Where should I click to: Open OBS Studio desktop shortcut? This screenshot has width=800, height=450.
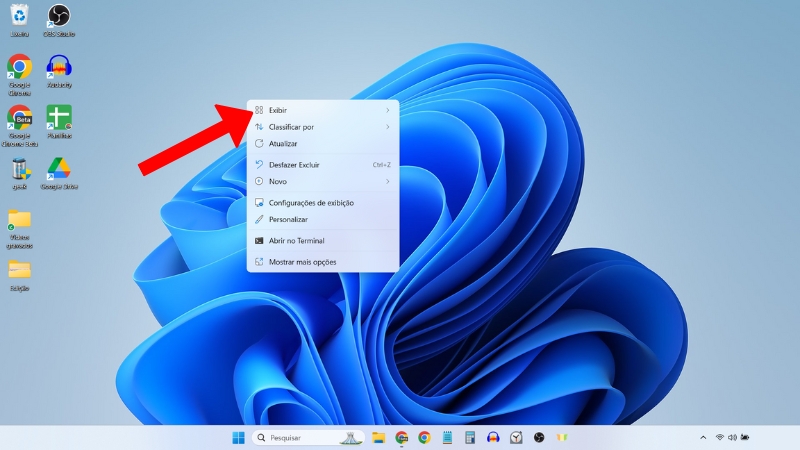tap(59, 17)
